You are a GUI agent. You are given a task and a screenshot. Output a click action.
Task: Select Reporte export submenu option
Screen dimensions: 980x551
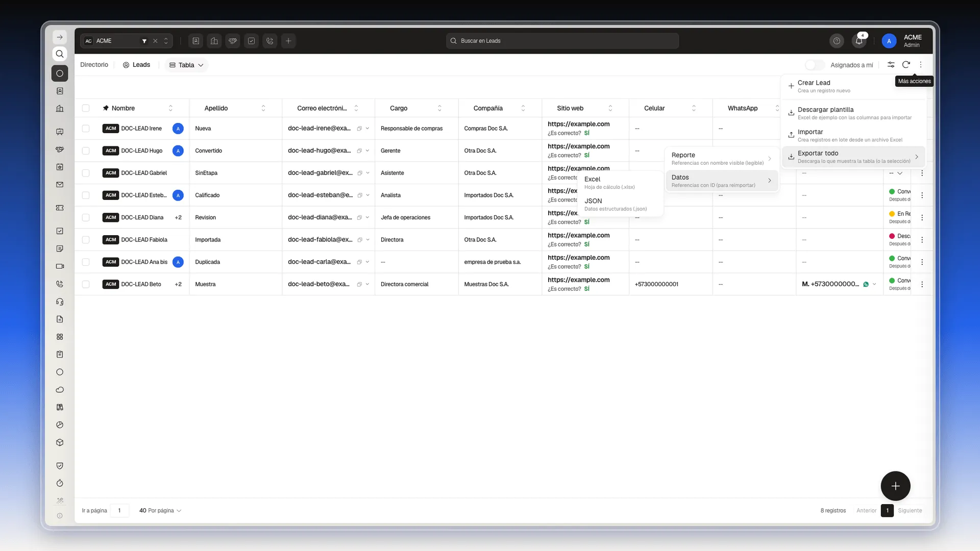(722, 159)
